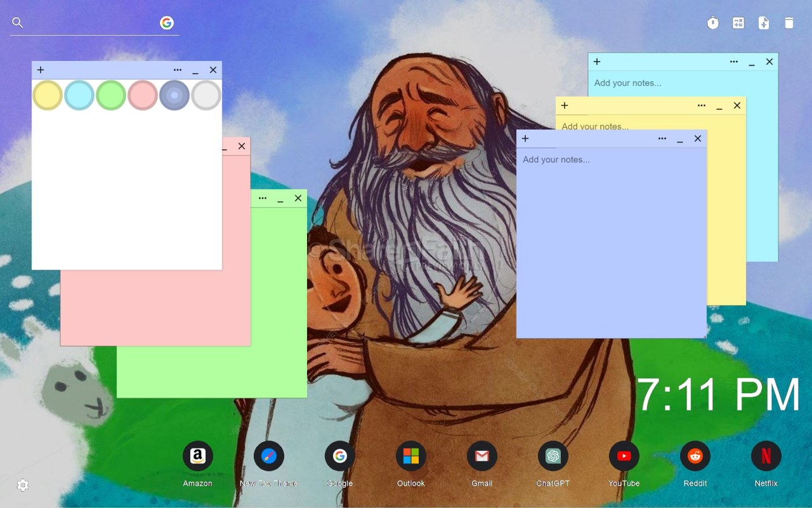Pick the white note color
The width and height of the screenshot is (812, 508).
[206, 95]
